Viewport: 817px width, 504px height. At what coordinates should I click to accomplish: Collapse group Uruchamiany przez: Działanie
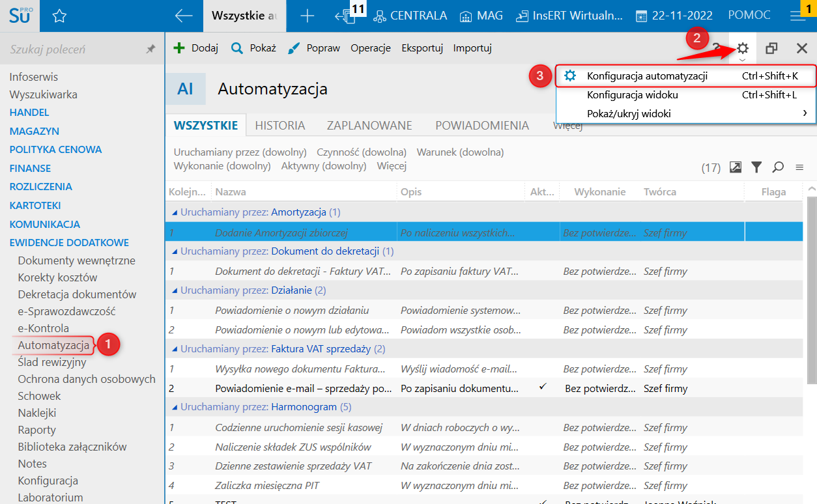point(175,290)
